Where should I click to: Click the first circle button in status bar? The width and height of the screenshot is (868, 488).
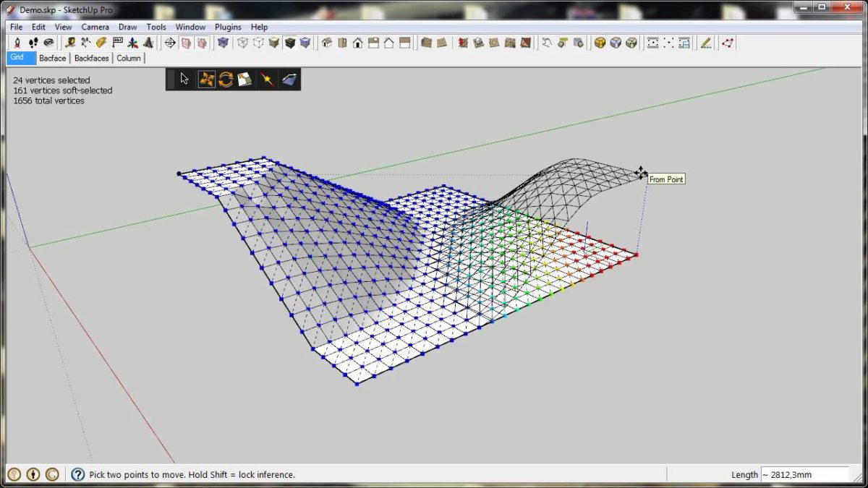[x=14, y=475]
